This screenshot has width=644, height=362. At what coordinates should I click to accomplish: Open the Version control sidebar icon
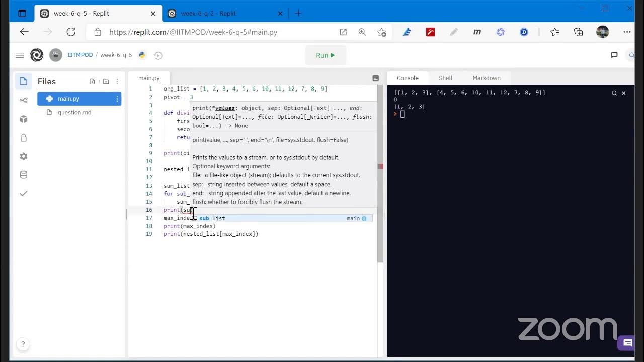pos(23,100)
